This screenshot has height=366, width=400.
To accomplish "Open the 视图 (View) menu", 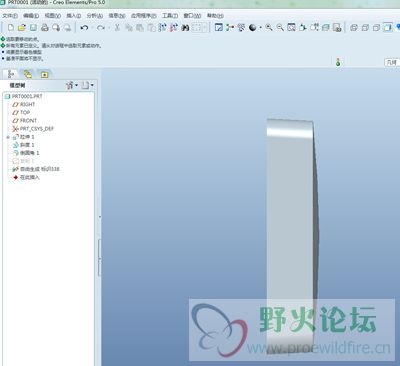I will (53, 16).
